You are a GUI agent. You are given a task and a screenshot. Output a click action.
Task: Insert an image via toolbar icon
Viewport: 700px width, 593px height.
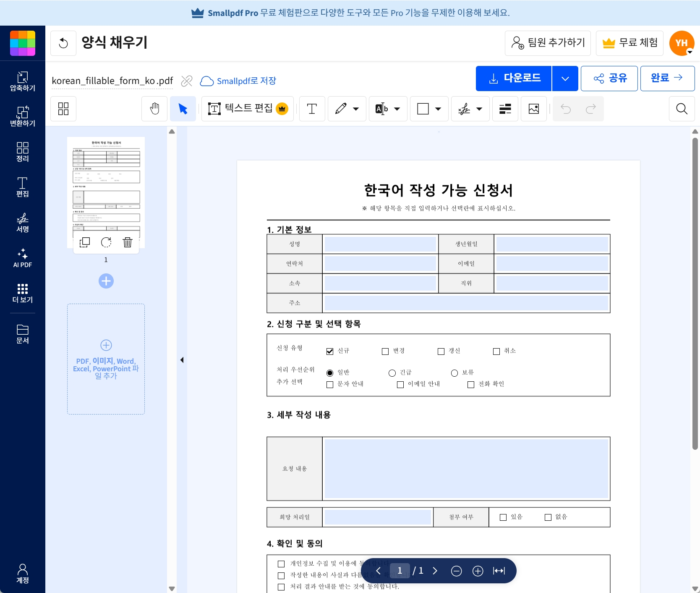point(534,109)
